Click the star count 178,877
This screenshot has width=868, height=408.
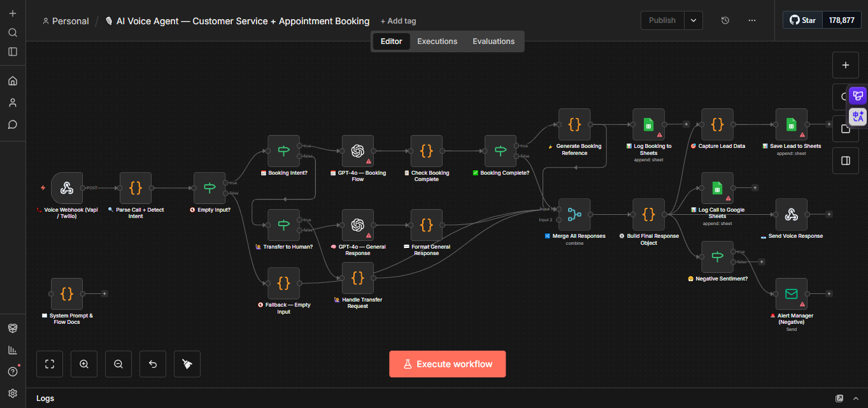point(842,20)
